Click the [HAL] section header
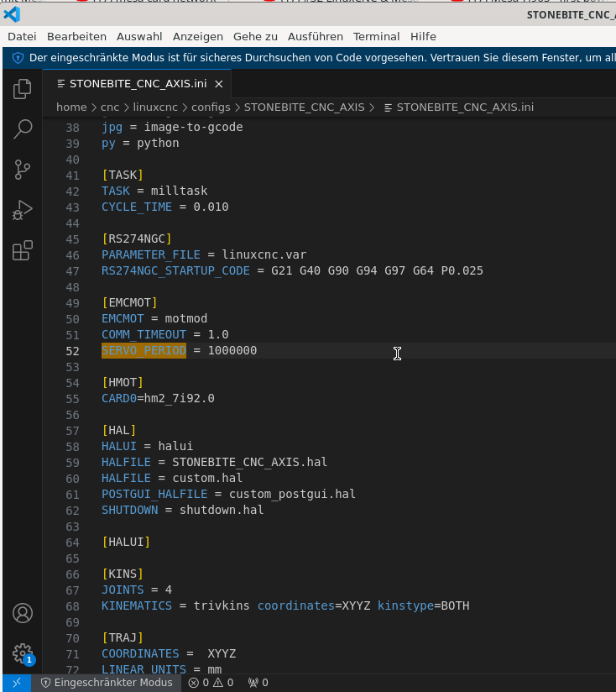616x692 pixels. pos(119,430)
